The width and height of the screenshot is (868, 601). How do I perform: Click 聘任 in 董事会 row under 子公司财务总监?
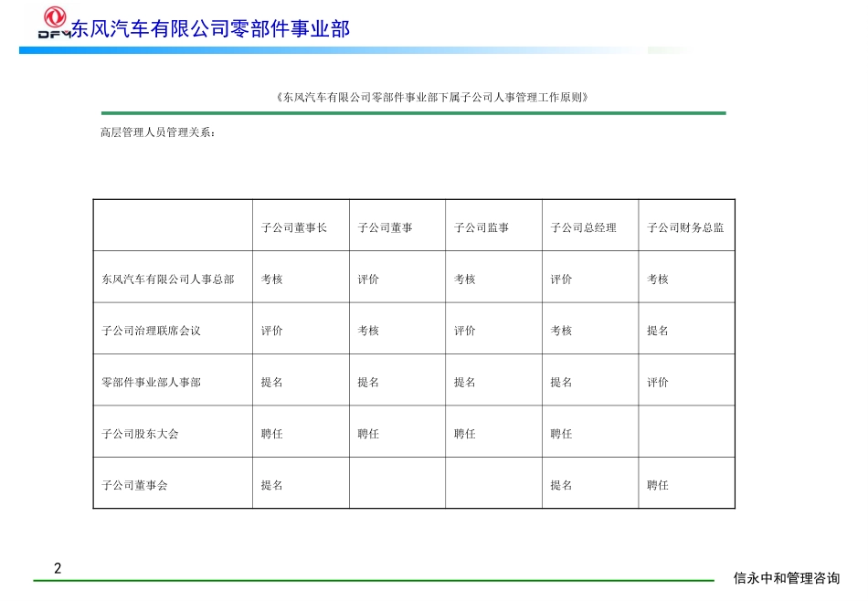[658, 485]
